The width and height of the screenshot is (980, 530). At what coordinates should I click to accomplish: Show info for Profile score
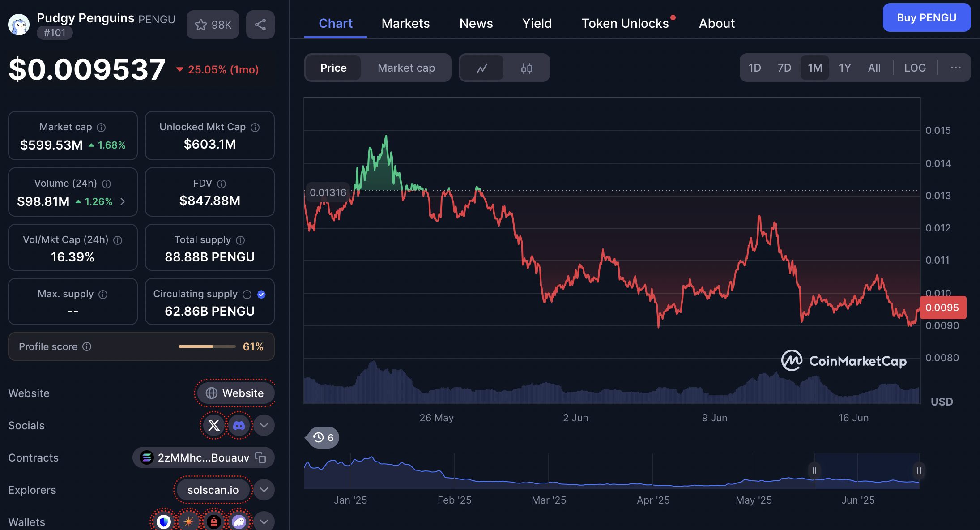[x=87, y=346]
